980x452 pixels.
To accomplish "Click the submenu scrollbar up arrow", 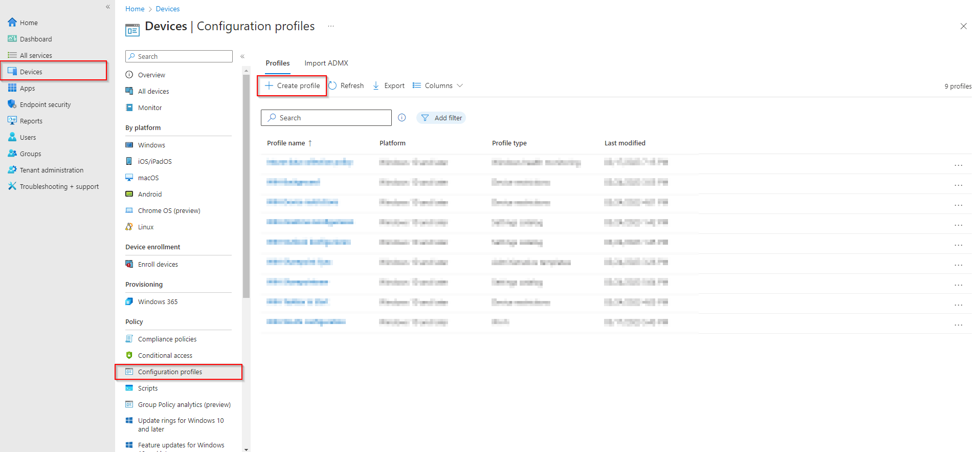I will point(246,70).
